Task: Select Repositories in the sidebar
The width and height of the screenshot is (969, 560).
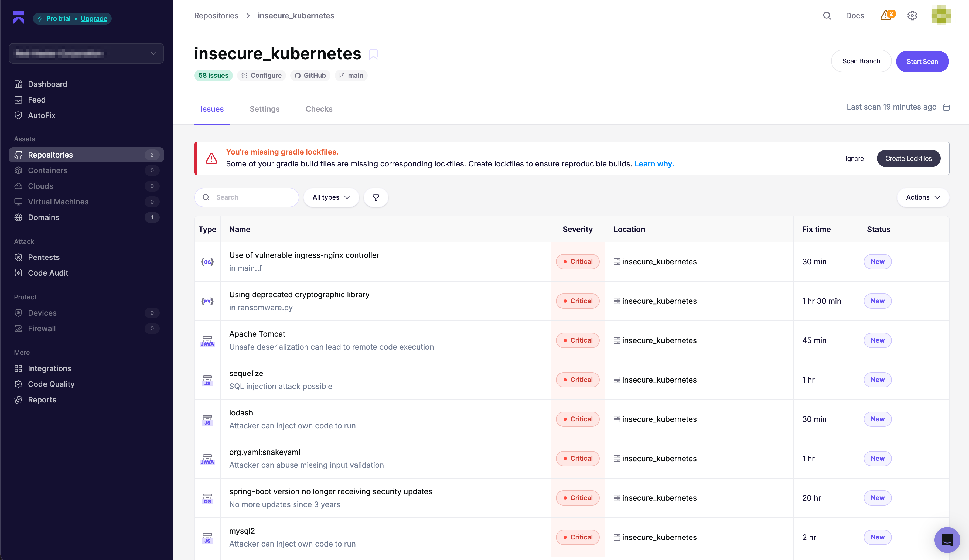Action: (86, 155)
